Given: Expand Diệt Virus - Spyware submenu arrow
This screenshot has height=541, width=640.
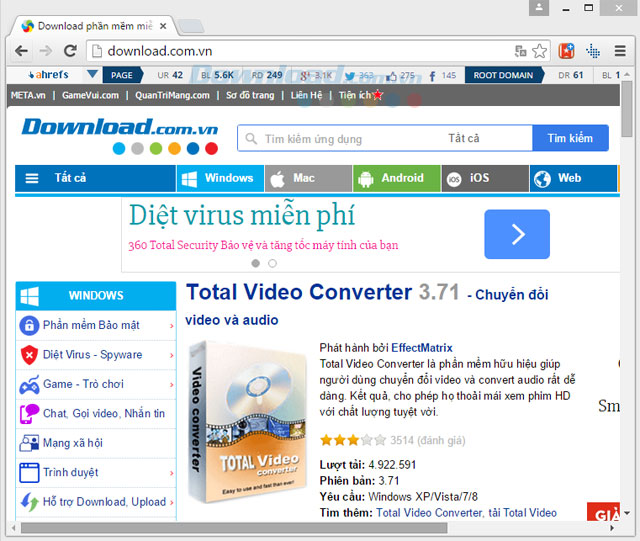Looking at the screenshot, I should (x=171, y=355).
